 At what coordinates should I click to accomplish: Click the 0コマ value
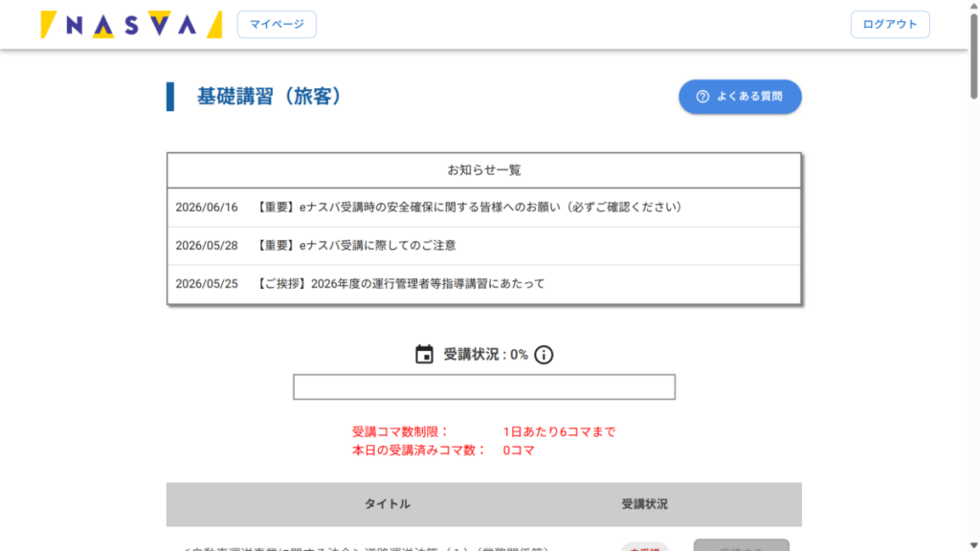coord(519,451)
